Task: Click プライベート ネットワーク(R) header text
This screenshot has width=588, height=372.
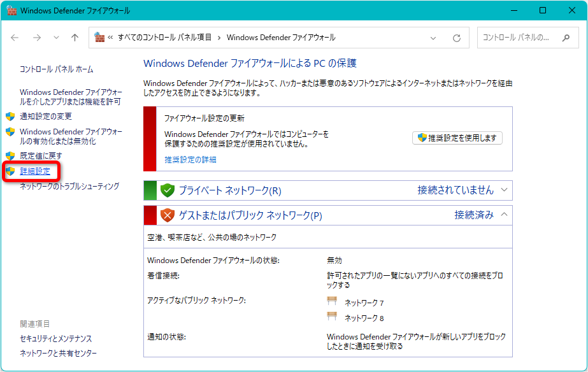Action: tap(230, 190)
